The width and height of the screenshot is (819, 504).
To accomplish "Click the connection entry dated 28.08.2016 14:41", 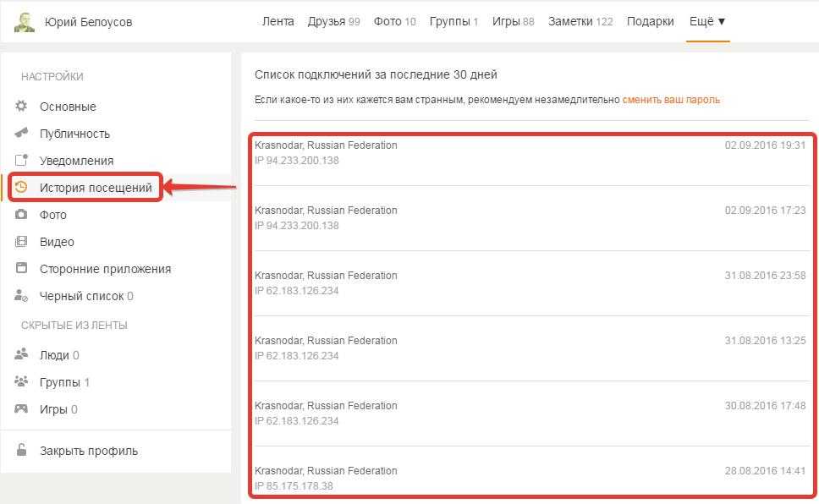I will pyautogui.click(x=530, y=478).
